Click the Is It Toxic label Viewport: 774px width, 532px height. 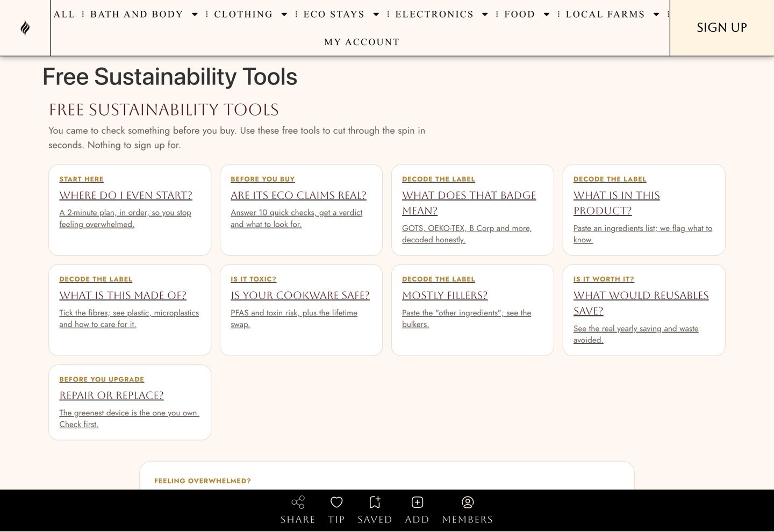point(253,279)
